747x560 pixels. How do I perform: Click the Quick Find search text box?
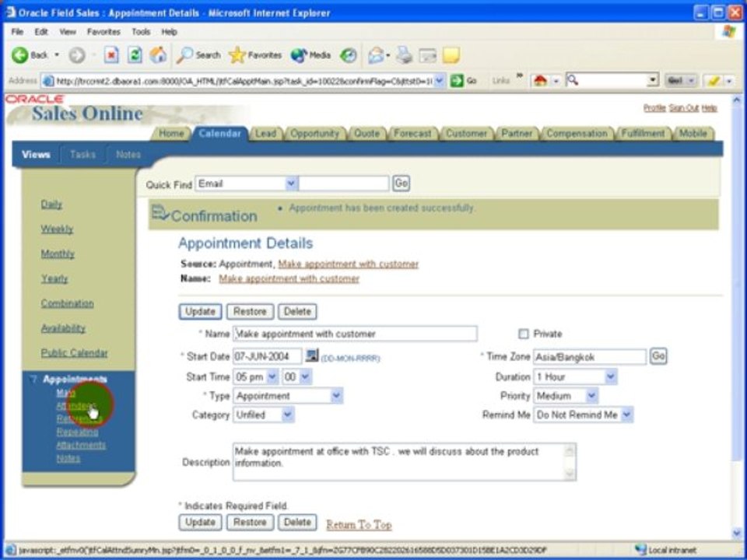[343, 184]
